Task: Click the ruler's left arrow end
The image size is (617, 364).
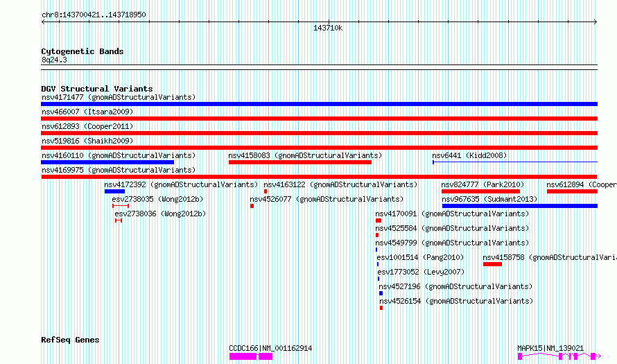Action: pyautogui.click(x=43, y=22)
